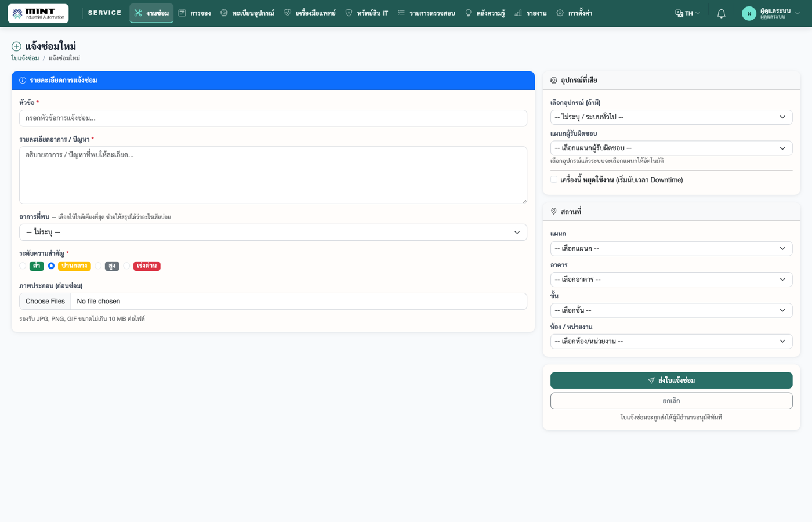Image resolution: width=812 pixels, height=522 pixels.
Task: Click the ยกเลิก cancel button
Action: 671,401
